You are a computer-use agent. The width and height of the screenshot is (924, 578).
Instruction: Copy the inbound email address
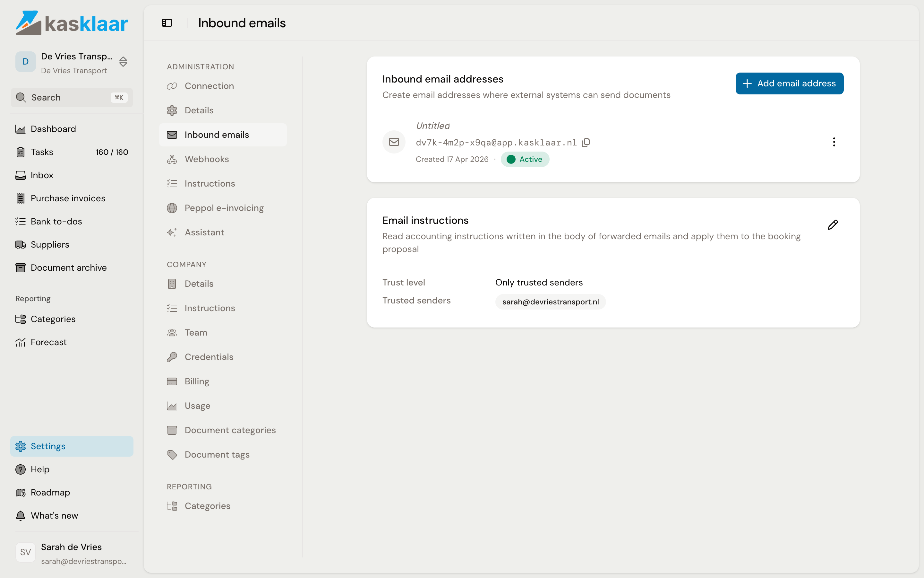click(586, 143)
